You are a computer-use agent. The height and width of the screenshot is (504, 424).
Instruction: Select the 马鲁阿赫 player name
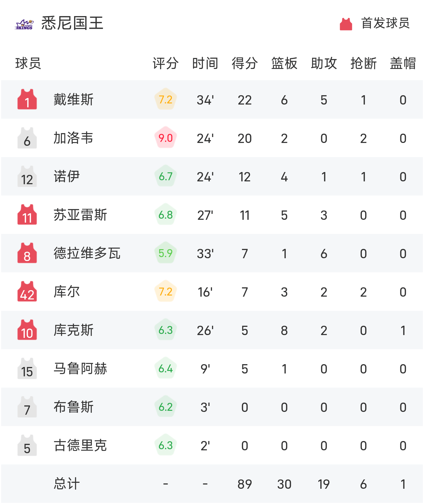tap(80, 369)
